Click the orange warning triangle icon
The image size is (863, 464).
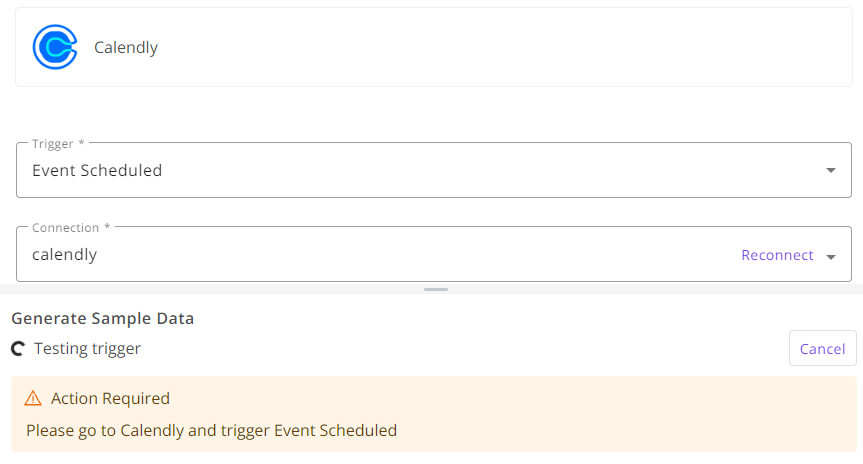point(33,398)
